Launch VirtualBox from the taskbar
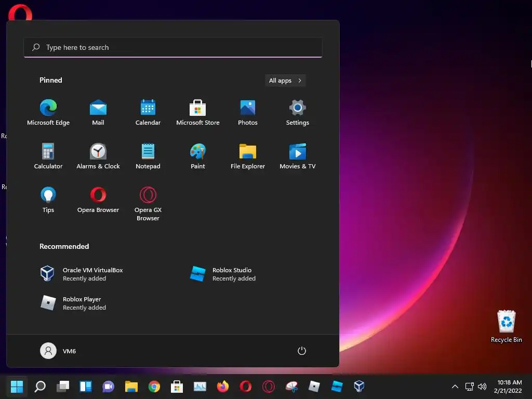This screenshot has height=399, width=532. click(x=360, y=386)
